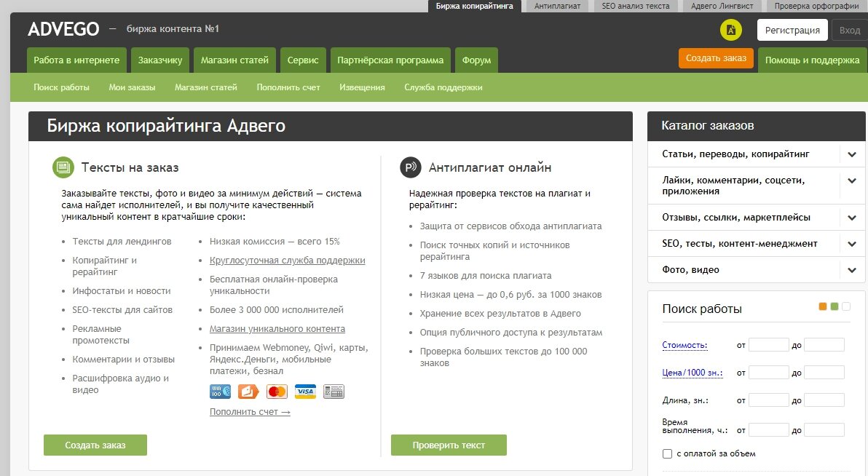Image resolution: width=868 pixels, height=476 pixels.
Task: Click the Webmoney payment icon
Action: 221,392
